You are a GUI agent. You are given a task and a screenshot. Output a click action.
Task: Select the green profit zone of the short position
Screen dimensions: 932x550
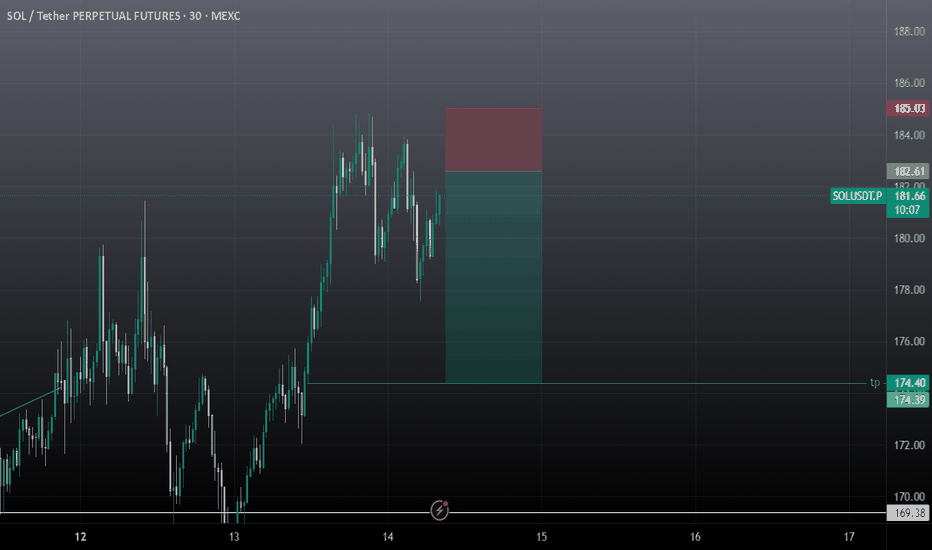[x=493, y=277]
